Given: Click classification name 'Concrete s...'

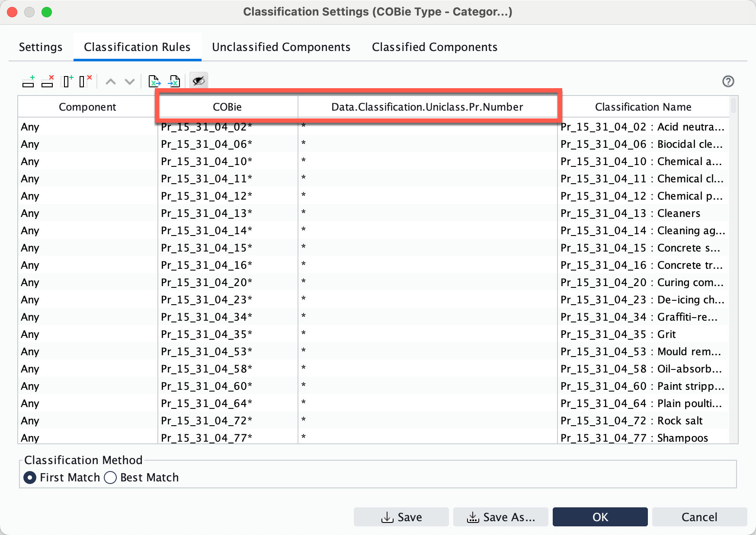Looking at the screenshot, I should click(644, 248).
